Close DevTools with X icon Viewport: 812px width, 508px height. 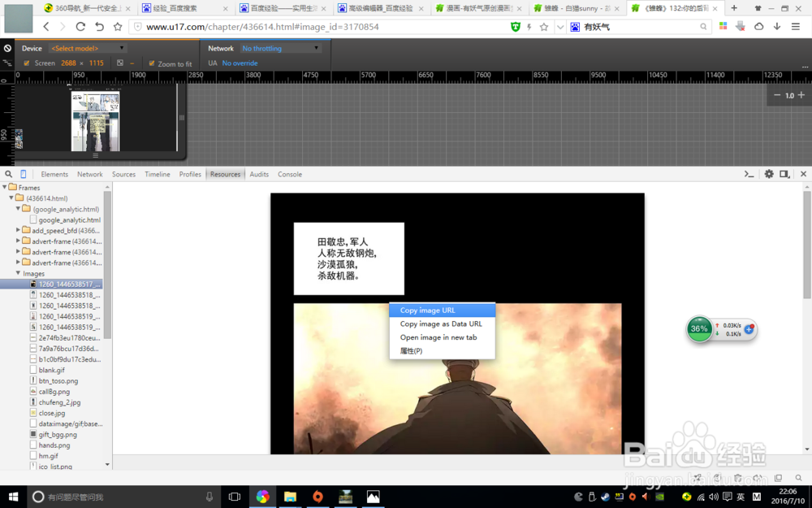click(803, 174)
